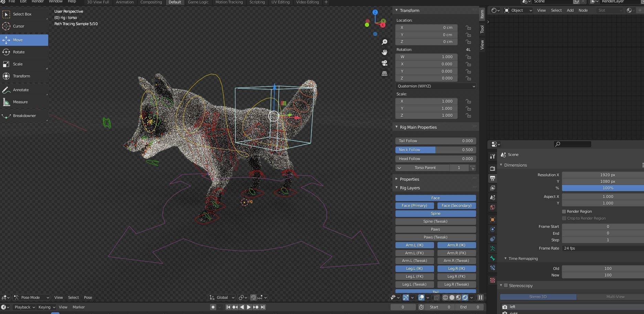Toggle the scale Z lock icon

click(468, 115)
